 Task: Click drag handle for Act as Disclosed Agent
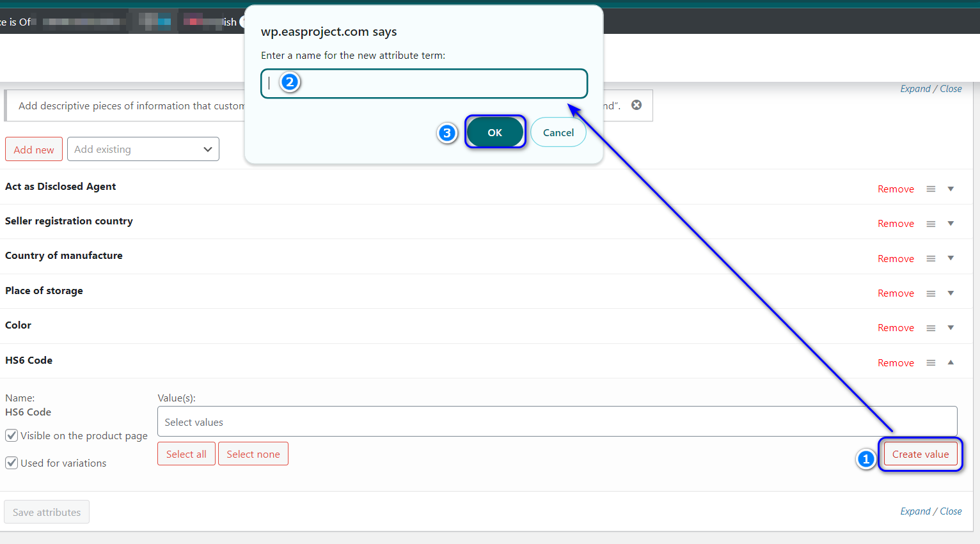(931, 189)
